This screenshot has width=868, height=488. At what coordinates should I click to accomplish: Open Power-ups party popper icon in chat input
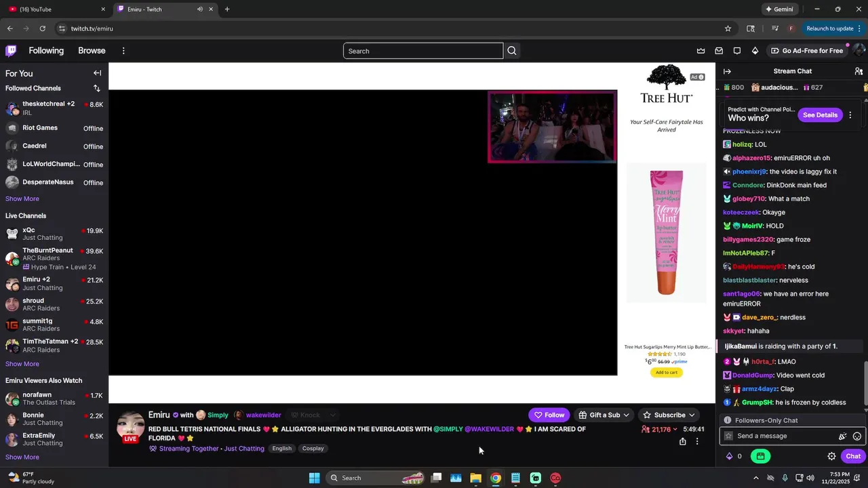pos(843,436)
